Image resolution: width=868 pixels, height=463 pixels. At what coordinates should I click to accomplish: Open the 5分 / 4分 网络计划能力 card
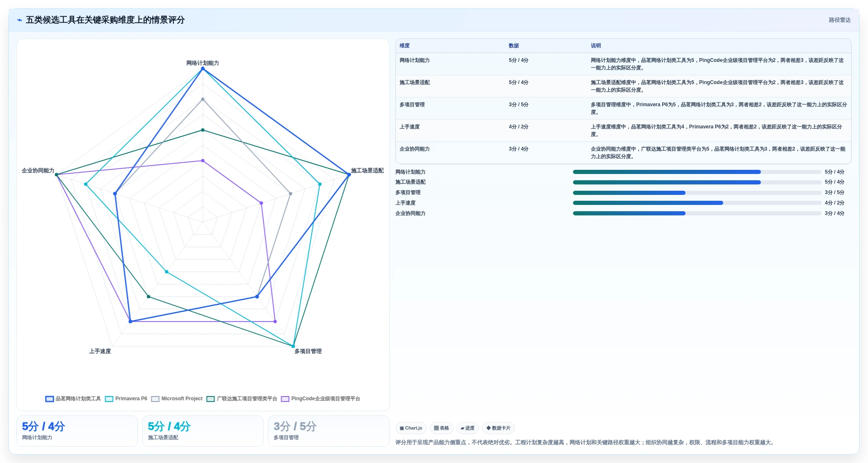pyautogui.click(x=77, y=431)
